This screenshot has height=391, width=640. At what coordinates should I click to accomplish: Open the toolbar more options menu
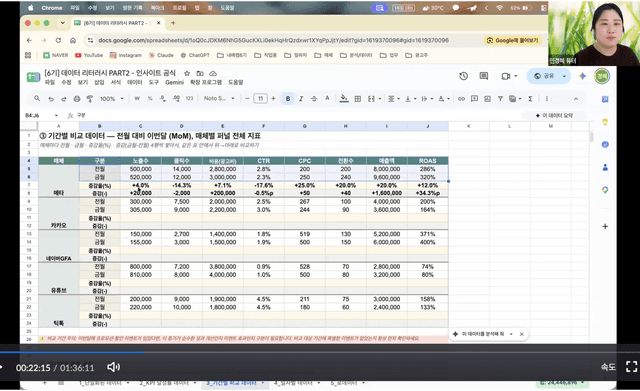(547, 98)
